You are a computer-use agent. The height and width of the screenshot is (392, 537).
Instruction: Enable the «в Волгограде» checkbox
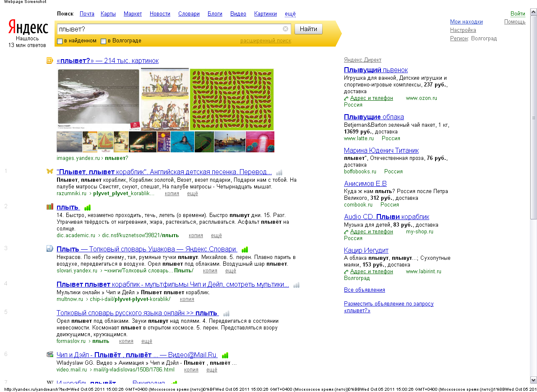[x=103, y=41]
